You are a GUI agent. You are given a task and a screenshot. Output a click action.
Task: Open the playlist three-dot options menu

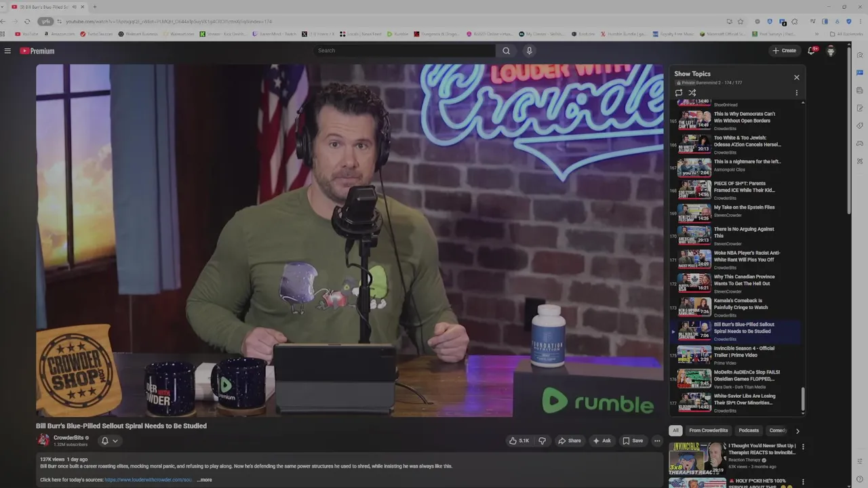point(797,93)
